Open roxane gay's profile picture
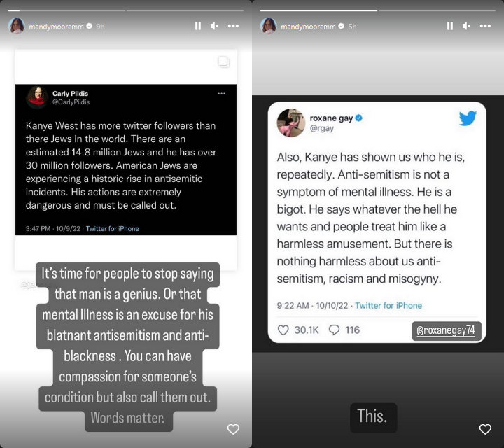The height and width of the screenshot is (448, 504). coord(291,122)
